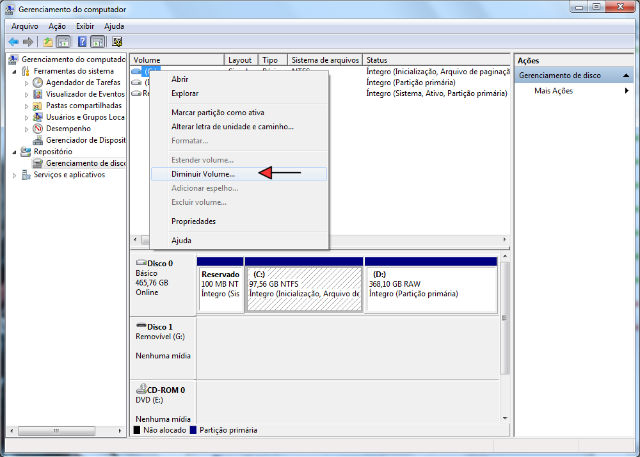
Task: Expand the Agendador de Tarefas node
Action: pos(27,83)
